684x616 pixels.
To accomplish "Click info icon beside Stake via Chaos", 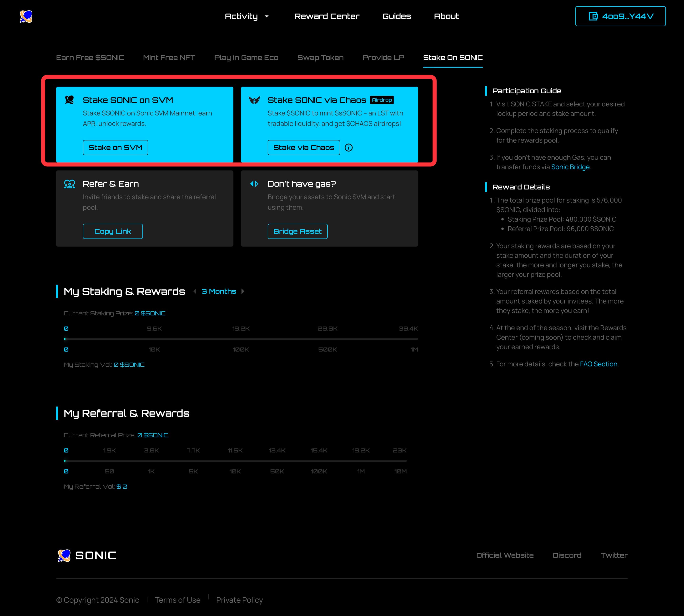I will (x=348, y=148).
